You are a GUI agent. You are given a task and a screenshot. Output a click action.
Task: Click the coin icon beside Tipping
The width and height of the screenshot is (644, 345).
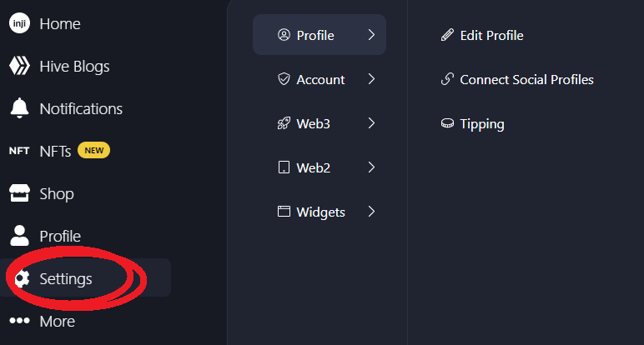coord(447,123)
